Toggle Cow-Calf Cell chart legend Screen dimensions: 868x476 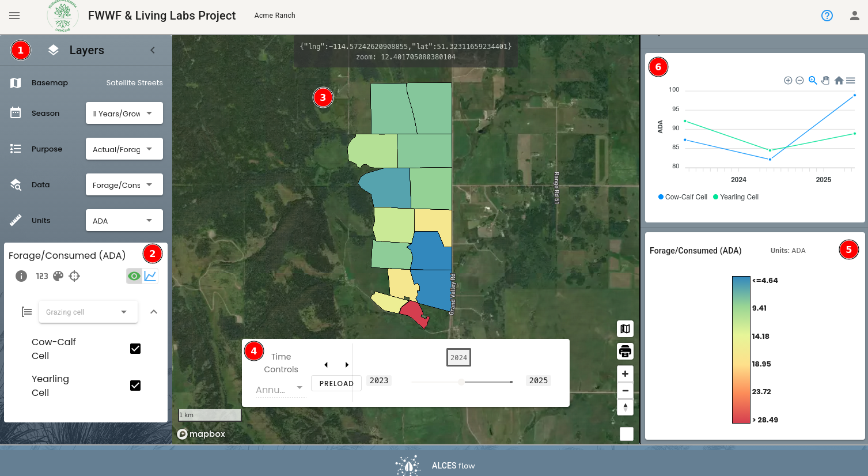tap(683, 197)
